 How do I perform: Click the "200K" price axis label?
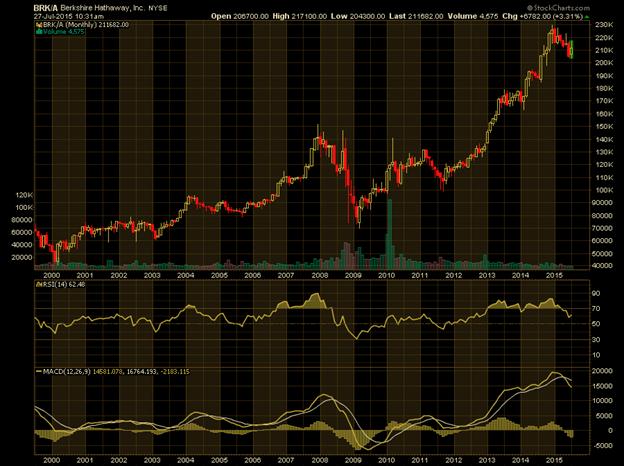click(604, 63)
